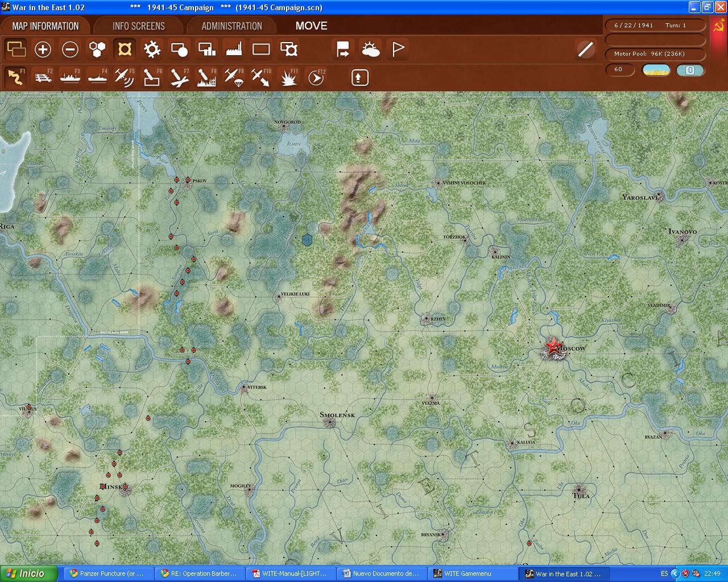Image resolution: width=728 pixels, height=582 pixels.
Task: Click the flag with arrow icon
Action: pyautogui.click(x=343, y=49)
